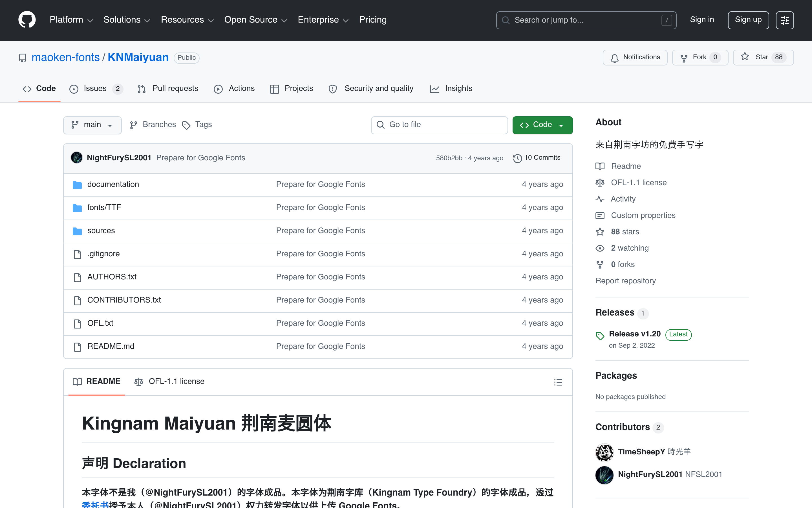Viewport: 812px width, 508px height.
Task: Select the README tab
Action: point(97,382)
